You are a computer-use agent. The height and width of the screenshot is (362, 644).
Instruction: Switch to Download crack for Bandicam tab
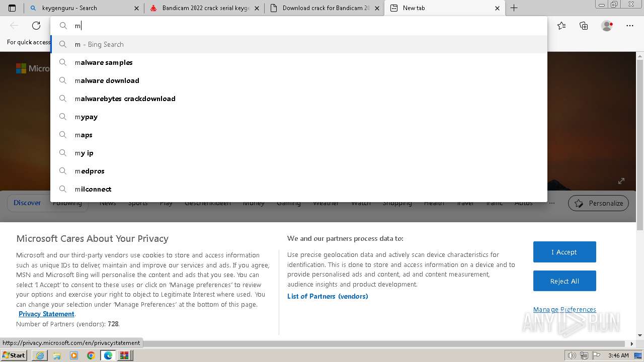tap(325, 8)
